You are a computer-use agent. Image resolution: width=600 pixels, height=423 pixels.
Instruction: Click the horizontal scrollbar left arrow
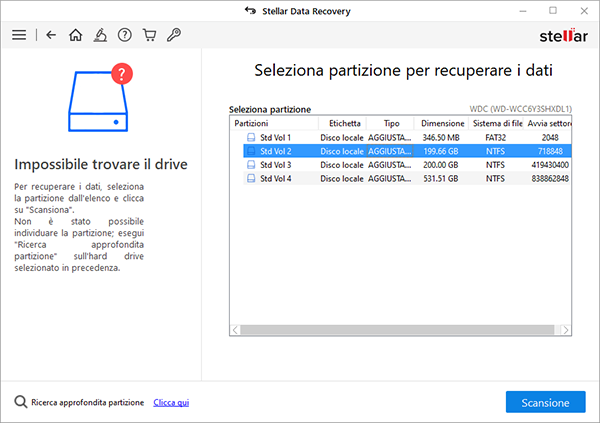236,329
